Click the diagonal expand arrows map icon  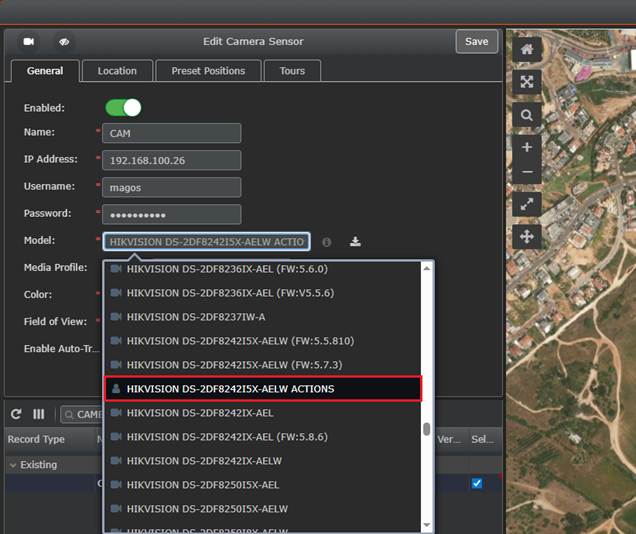526,204
